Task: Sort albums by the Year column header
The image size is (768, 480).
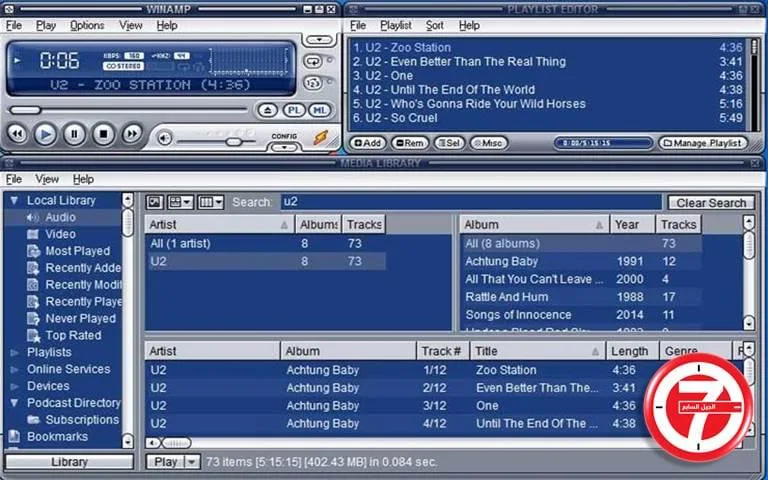Action: click(632, 225)
